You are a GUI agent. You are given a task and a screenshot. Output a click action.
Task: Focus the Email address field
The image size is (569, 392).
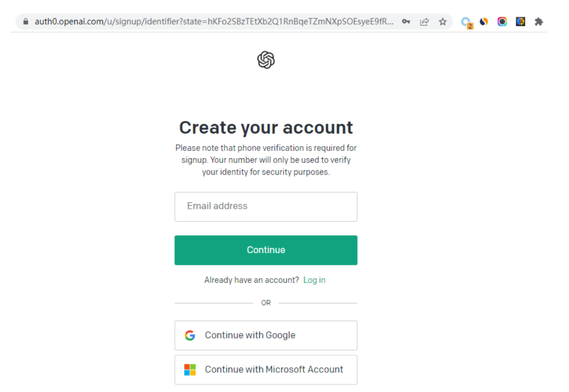pyautogui.click(x=266, y=207)
